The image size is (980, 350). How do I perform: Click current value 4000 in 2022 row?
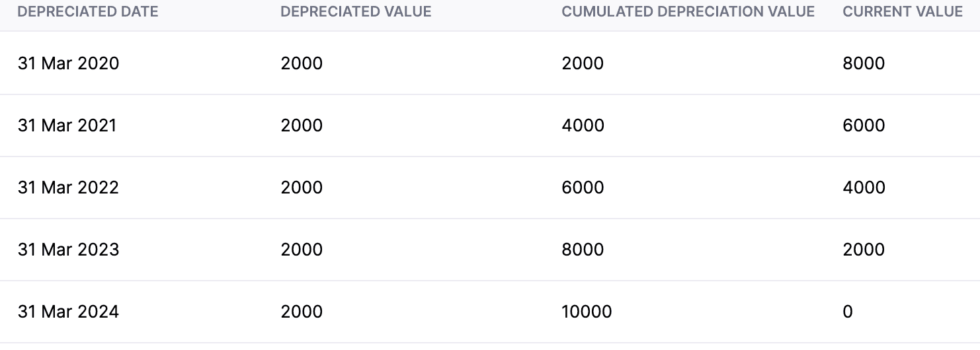click(864, 188)
